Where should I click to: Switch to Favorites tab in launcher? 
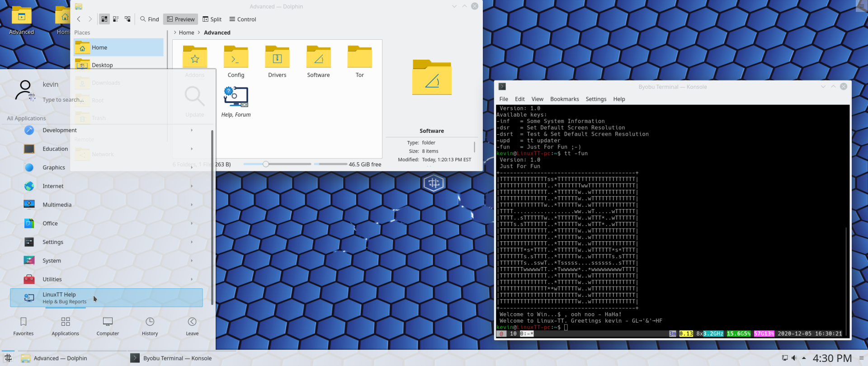click(24, 326)
